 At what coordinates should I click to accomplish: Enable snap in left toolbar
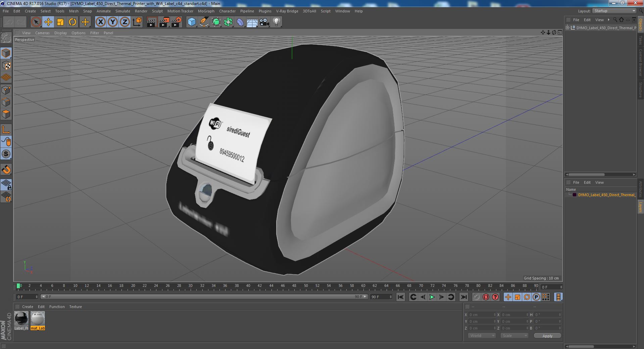6,170
